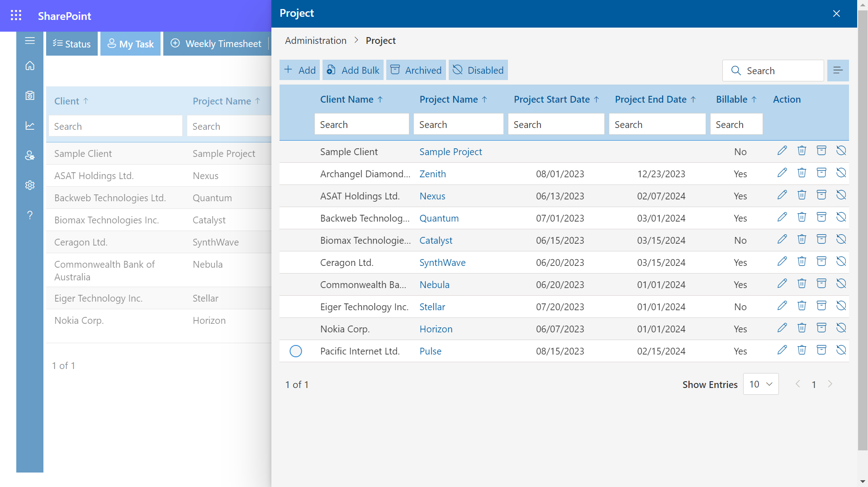Screen dimensions: 868x487
Task: Delete the Zenith project row
Action: coord(802,173)
